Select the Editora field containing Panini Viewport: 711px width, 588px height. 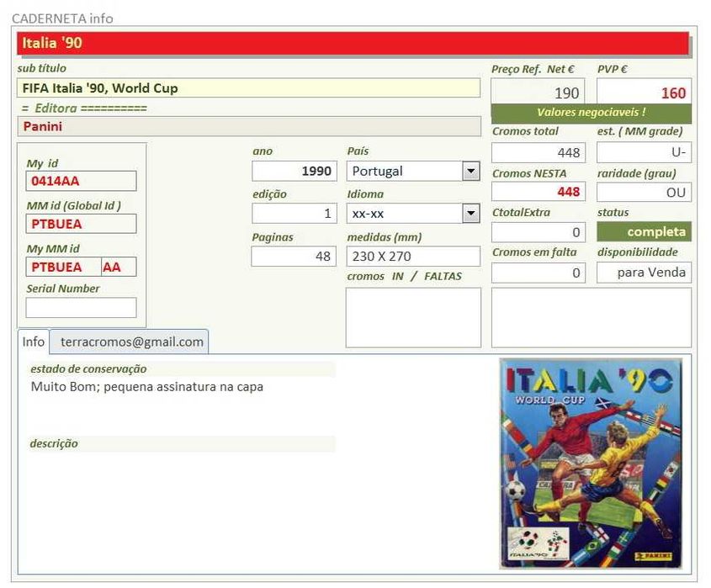(249, 126)
